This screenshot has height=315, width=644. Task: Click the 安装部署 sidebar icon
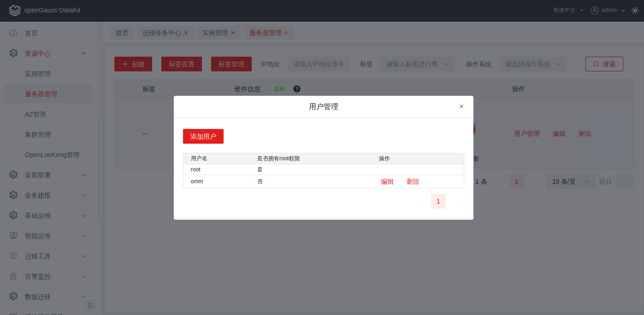point(13,175)
